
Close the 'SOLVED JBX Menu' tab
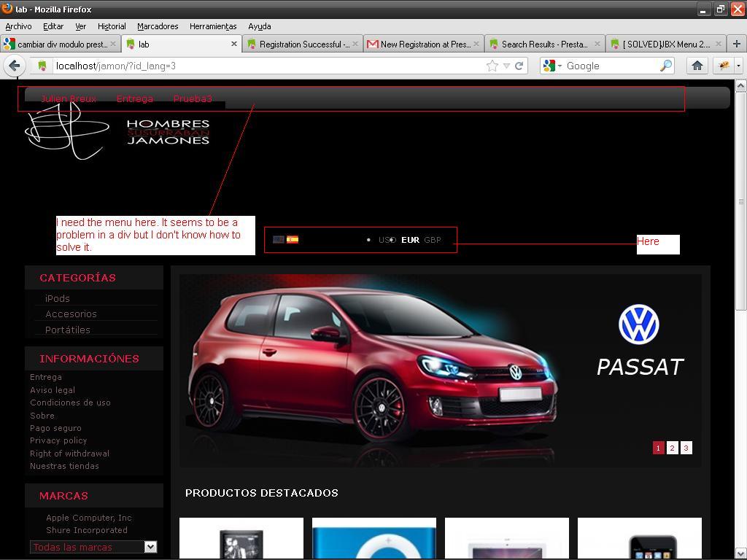tap(718, 44)
